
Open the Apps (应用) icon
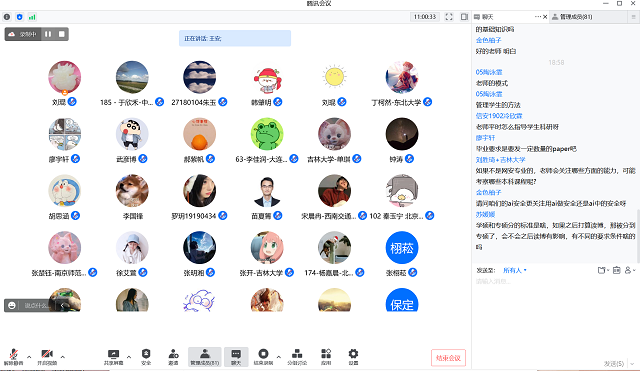click(x=326, y=356)
